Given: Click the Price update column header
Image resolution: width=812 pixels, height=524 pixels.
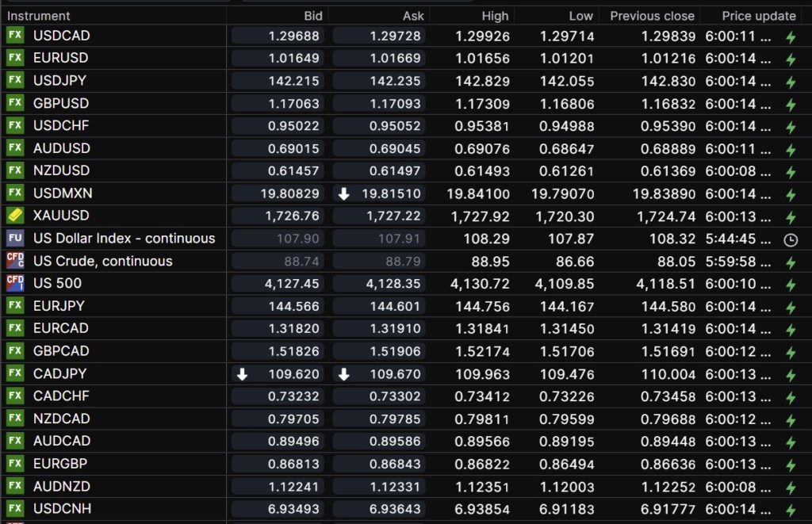Looking at the screenshot, I should click(x=758, y=16).
